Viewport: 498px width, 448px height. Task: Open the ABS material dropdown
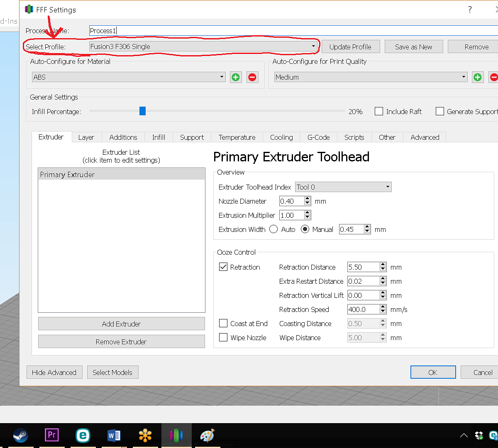click(x=129, y=77)
